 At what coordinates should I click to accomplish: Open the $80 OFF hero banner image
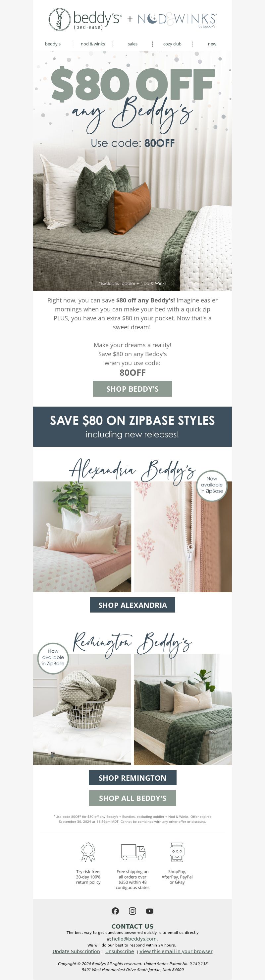(x=132, y=171)
